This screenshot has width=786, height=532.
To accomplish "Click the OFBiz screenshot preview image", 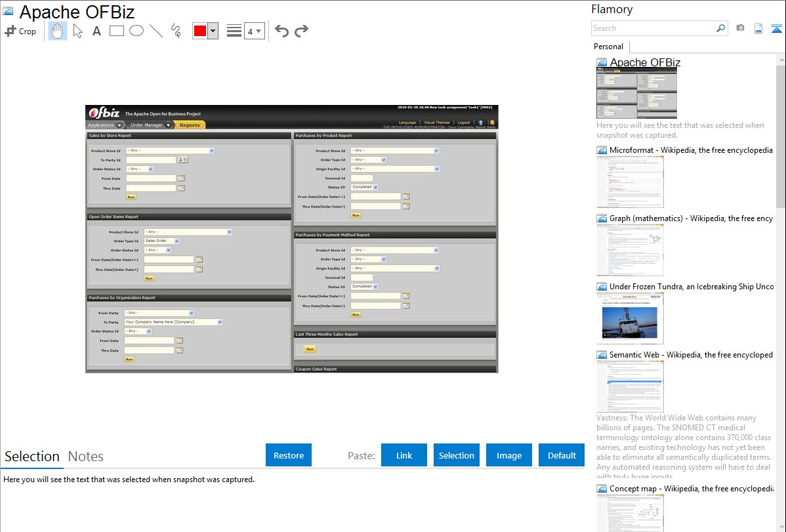I will point(292,239).
